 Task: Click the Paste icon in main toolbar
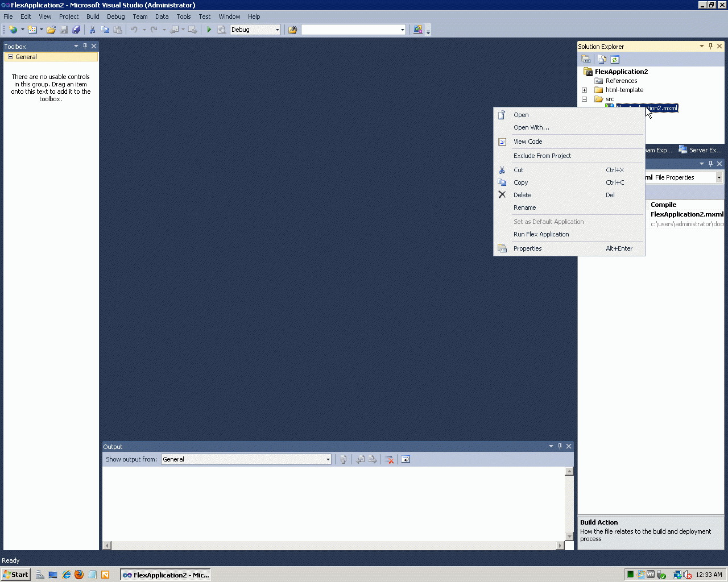pos(118,30)
